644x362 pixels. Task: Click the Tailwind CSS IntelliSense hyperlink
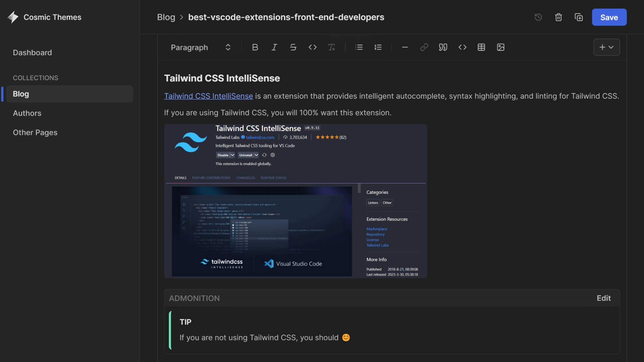click(x=208, y=96)
